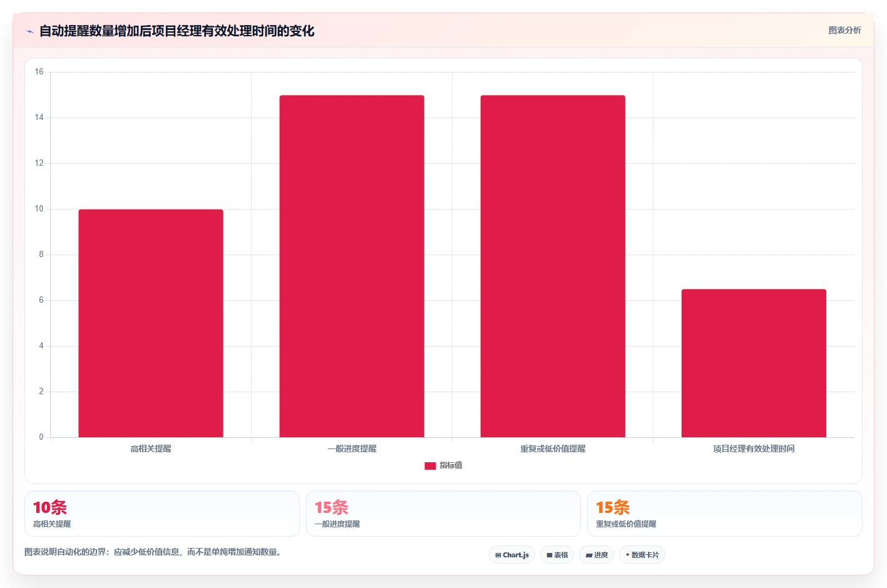Click the chart title 自动提醒数量增加后项目经理有效处理时间的变化

(177, 31)
